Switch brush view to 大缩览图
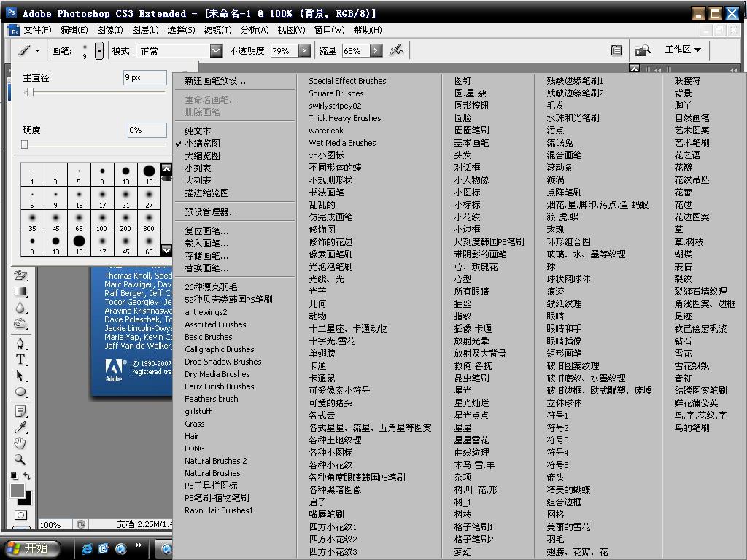This screenshot has width=747, height=560. pyautogui.click(x=202, y=155)
